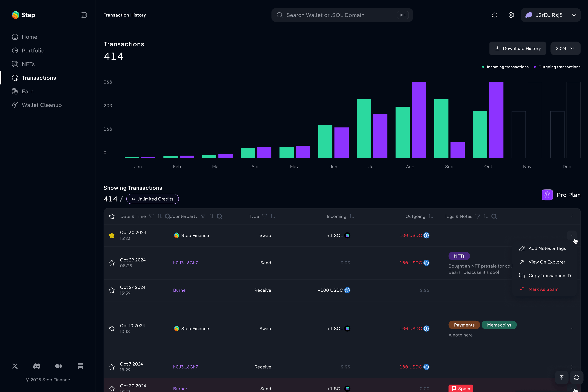The image size is (588, 392).
Task: Unstar the Oct 30 2024 13:23 Swap transaction
Action: pyautogui.click(x=112, y=235)
